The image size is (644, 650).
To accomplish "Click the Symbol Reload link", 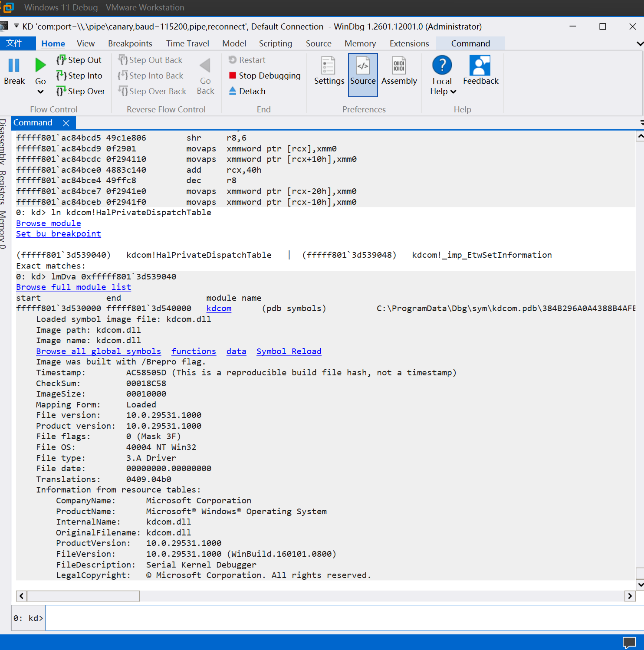I will point(289,351).
